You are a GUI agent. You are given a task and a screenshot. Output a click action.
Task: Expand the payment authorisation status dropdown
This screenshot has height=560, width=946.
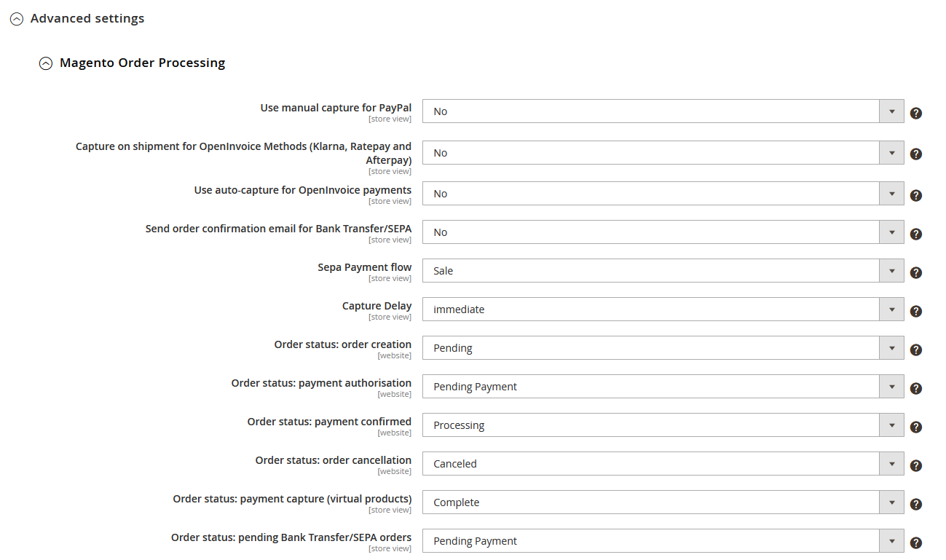[891, 386]
